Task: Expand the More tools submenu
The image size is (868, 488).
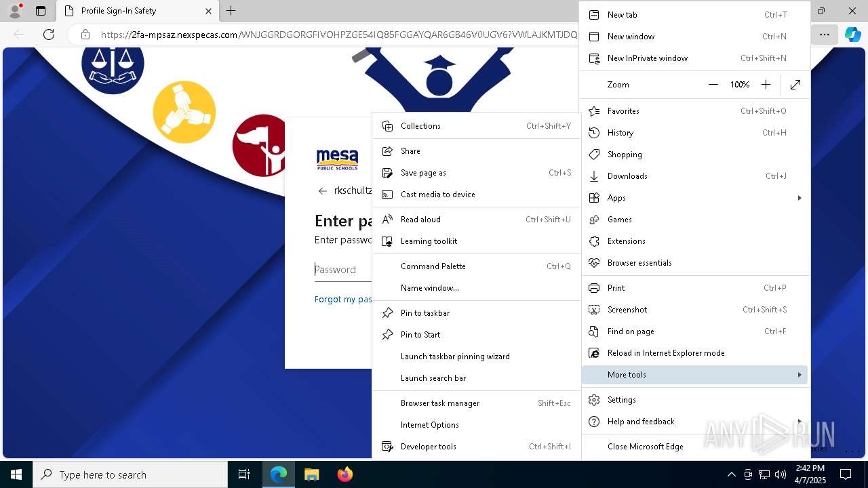Action: (x=694, y=375)
